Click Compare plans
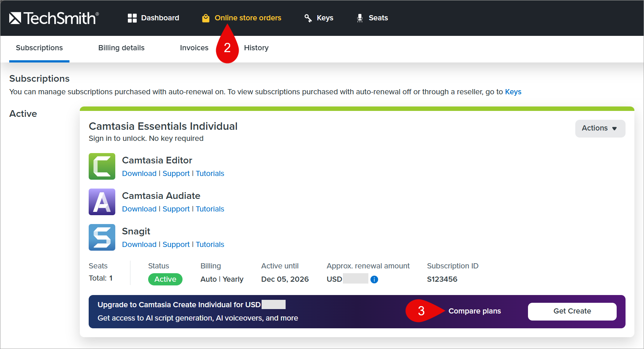This screenshot has width=644, height=349. [x=474, y=311]
